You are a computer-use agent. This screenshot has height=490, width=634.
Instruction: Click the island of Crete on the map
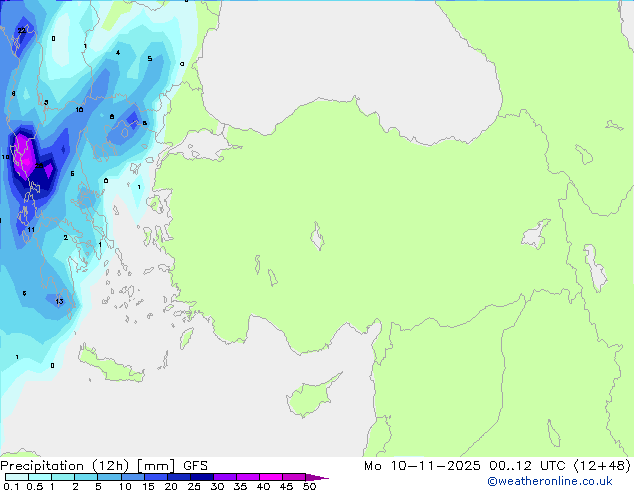click(111, 365)
